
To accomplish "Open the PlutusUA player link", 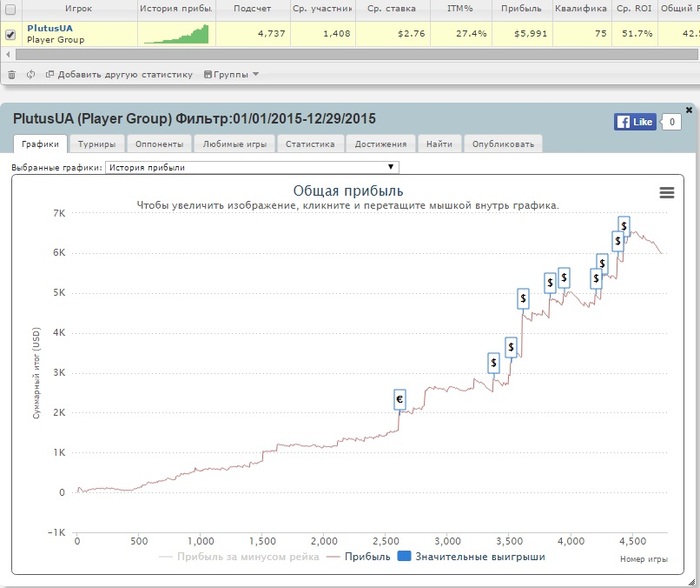I will click(50, 28).
